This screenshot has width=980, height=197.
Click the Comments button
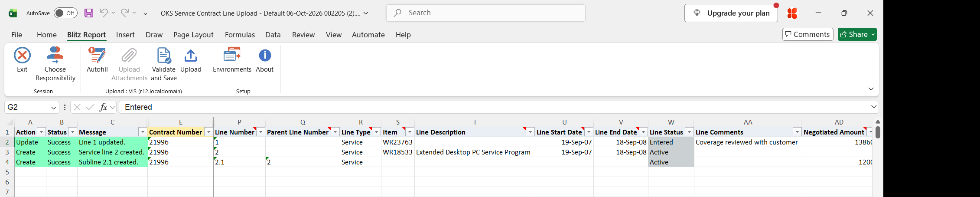click(x=807, y=34)
